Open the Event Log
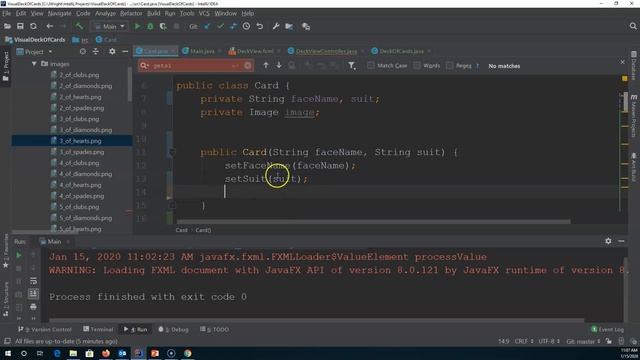 (x=607, y=329)
